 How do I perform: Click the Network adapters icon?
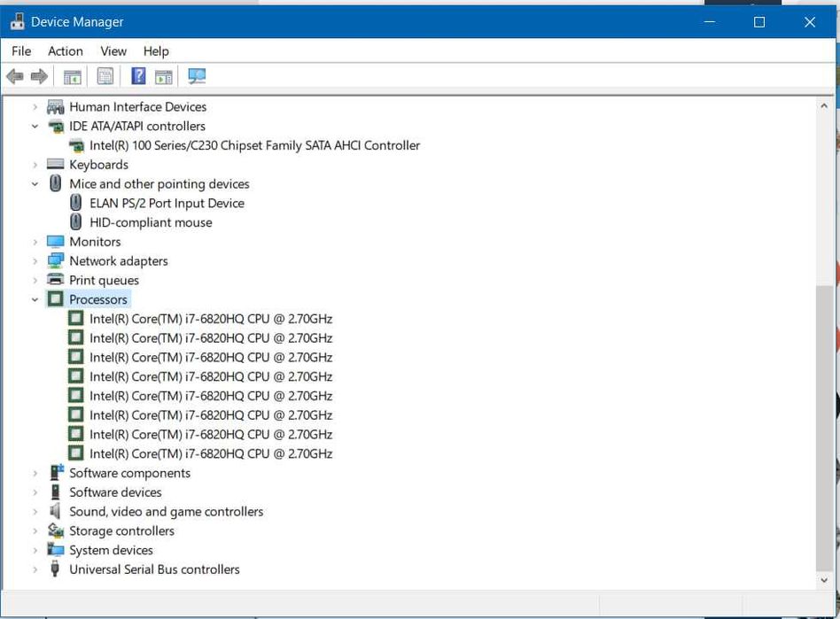coord(55,261)
